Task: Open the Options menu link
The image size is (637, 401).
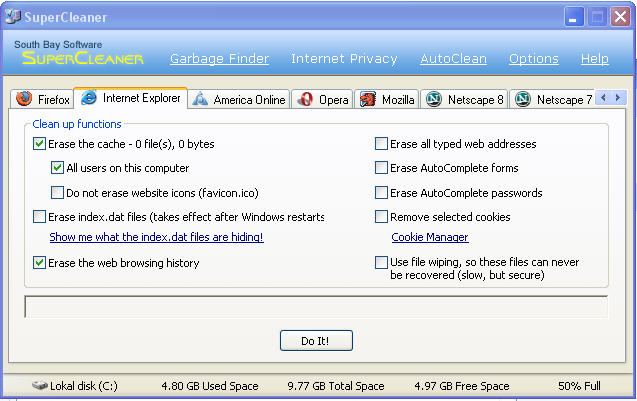Action: (x=534, y=59)
